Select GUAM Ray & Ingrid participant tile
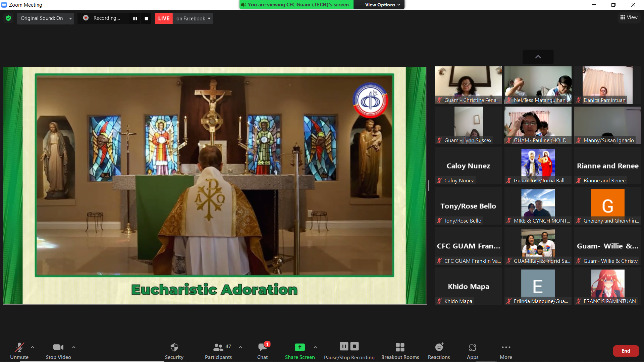Screen dimensions: 644x362 click(538, 246)
